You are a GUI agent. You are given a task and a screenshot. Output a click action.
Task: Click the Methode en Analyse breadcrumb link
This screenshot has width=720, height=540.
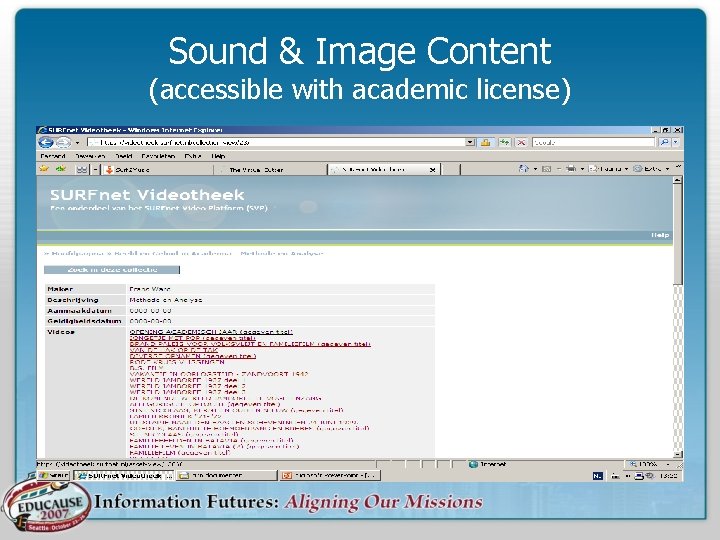(x=281, y=253)
